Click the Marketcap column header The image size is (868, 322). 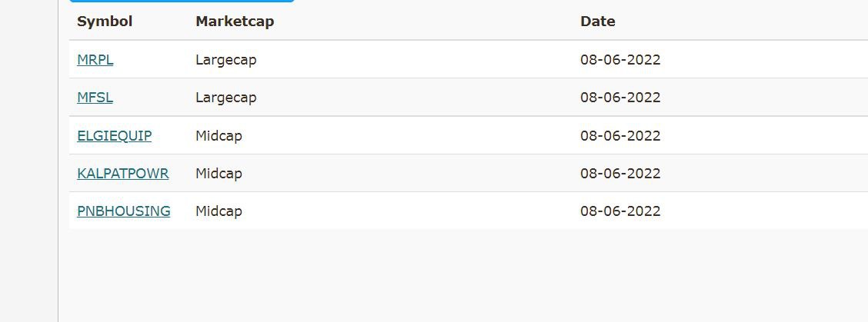235,22
